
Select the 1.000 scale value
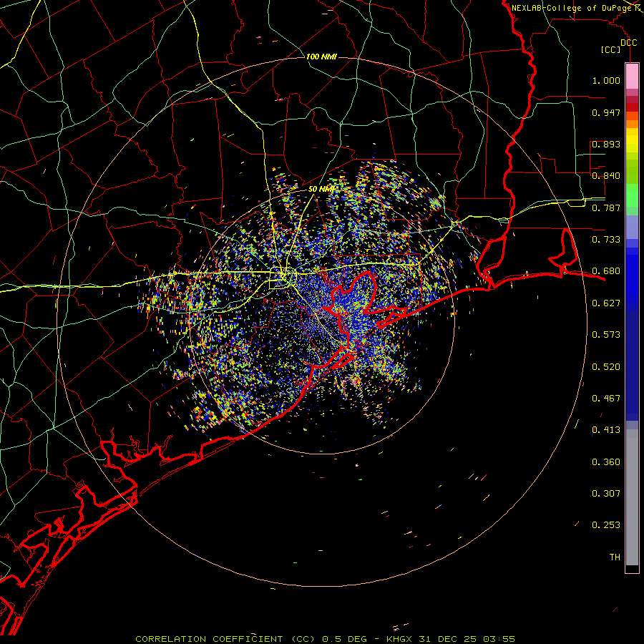[606, 80]
